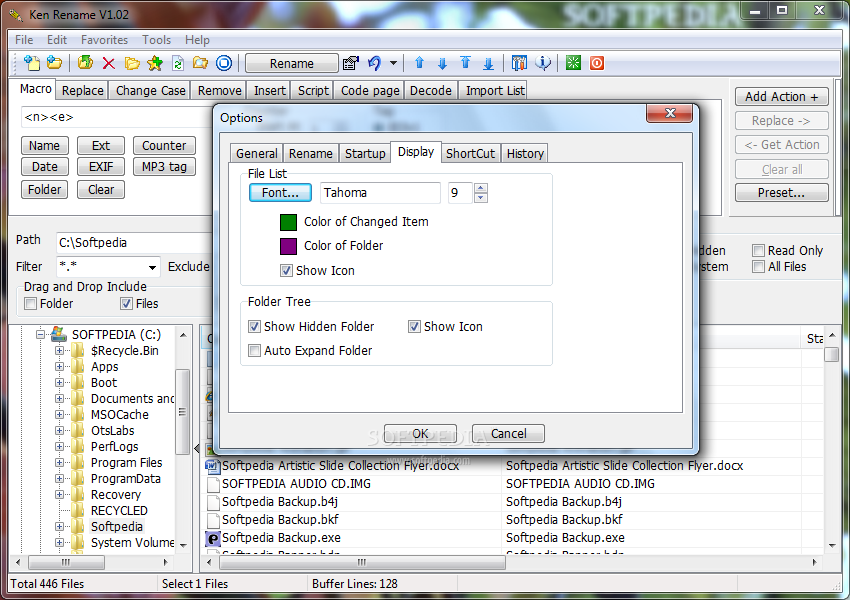This screenshot has width=850, height=600.
Task: Click the Counter macro button
Action: (x=164, y=145)
